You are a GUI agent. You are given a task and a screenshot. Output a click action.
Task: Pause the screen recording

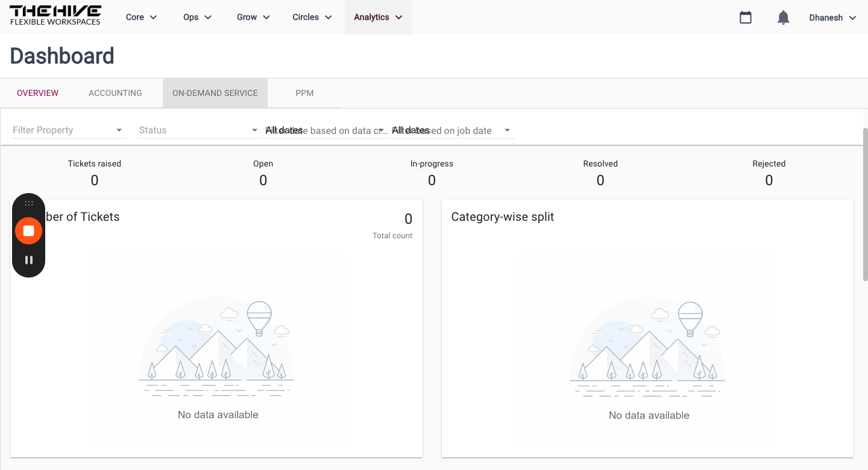(x=28, y=260)
